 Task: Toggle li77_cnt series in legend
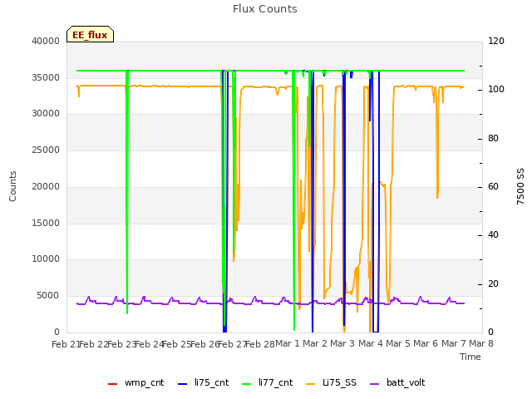coord(268,382)
